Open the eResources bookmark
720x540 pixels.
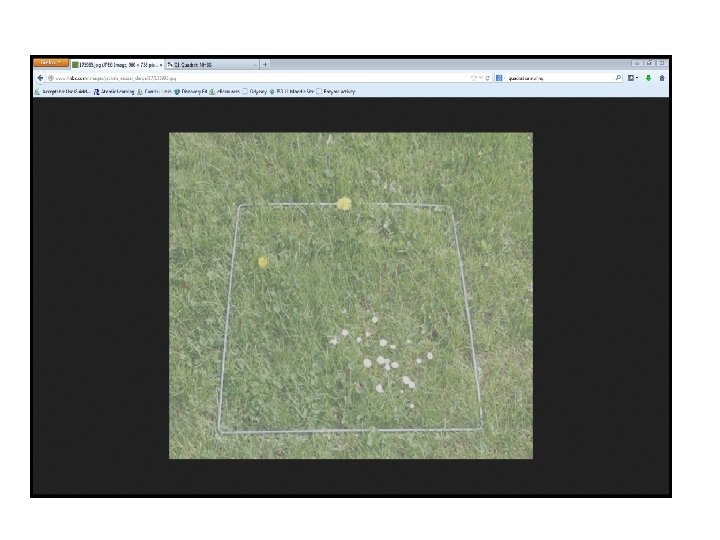(225, 91)
